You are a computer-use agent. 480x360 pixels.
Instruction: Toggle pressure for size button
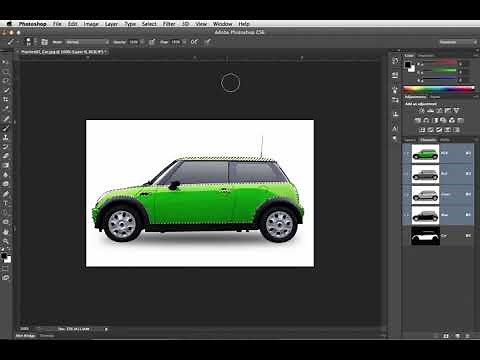(x=207, y=42)
